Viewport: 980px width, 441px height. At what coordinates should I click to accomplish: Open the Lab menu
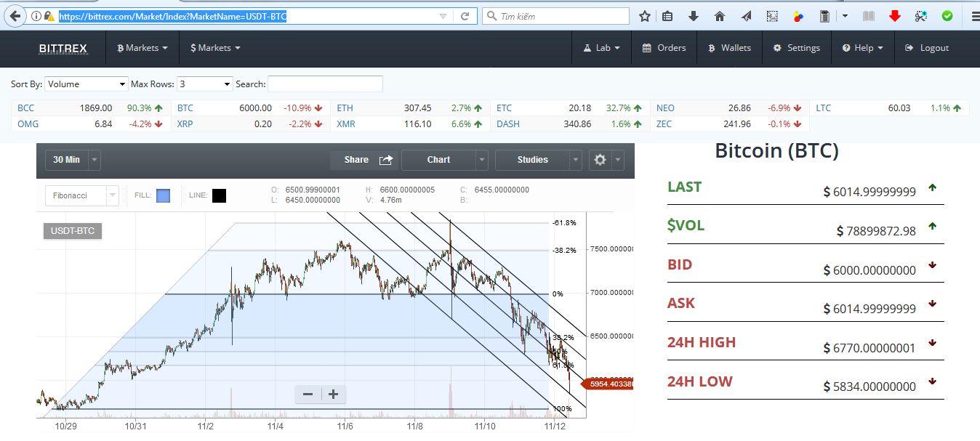click(x=601, y=48)
